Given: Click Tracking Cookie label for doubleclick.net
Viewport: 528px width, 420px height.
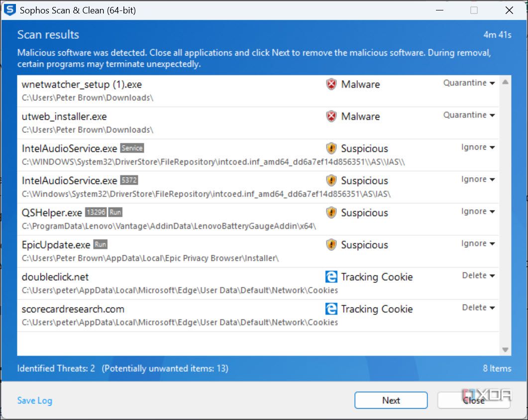Looking at the screenshot, I should pyautogui.click(x=377, y=277).
